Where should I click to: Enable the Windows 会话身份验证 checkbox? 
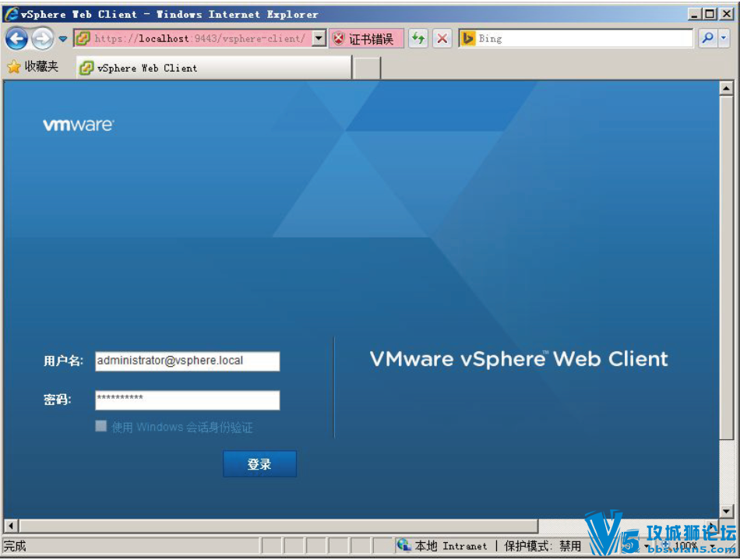pyautogui.click(x=100, y=426)
